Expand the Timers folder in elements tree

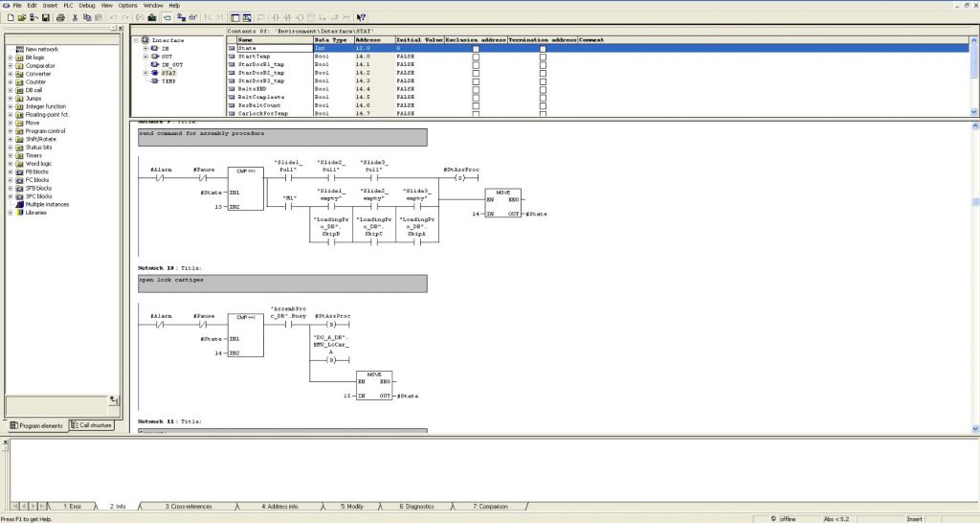pyautogui.click(x=10, y=155)
